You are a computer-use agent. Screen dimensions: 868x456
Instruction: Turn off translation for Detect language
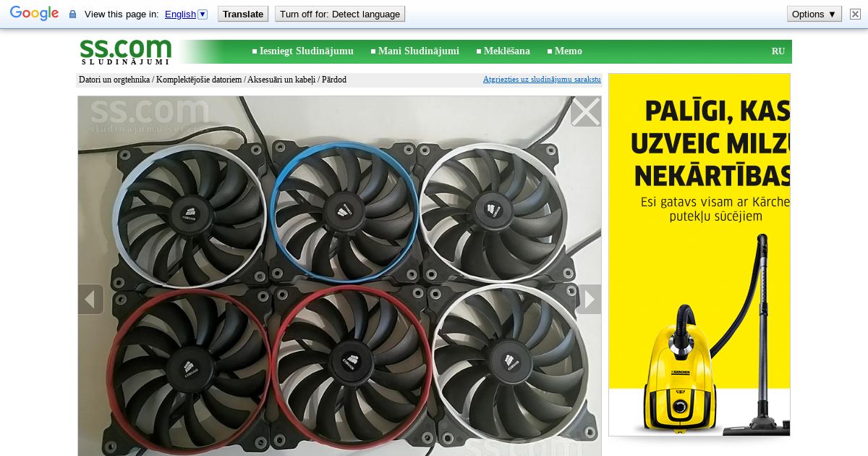pyautogui.click(x=340, y=14)
